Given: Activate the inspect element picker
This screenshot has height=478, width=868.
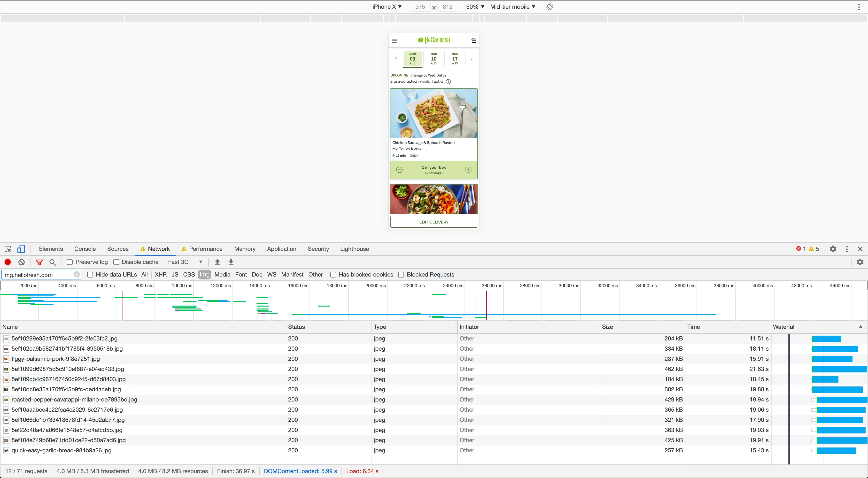Looking at the screenshot, I should pyautogui.click(x=8, y=249).
